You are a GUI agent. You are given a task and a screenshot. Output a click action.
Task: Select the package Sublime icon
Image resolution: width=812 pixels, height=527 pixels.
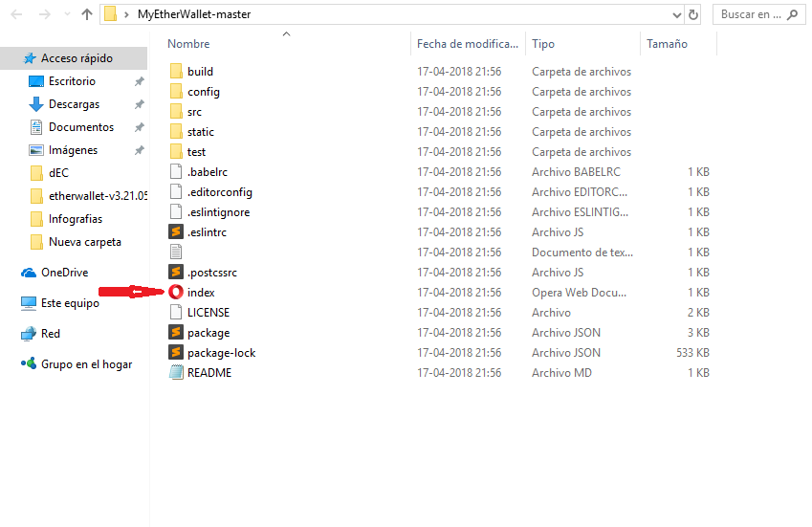click(176, 332)
